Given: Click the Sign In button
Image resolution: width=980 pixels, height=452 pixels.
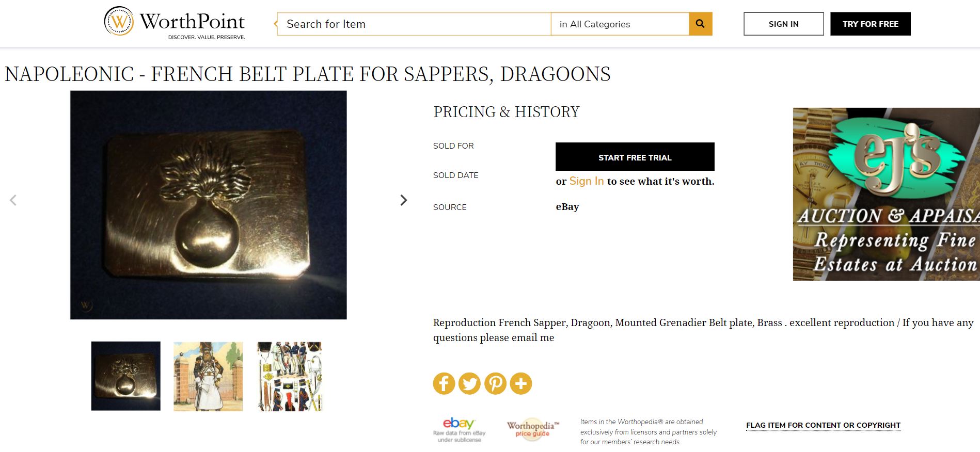Looking at the screenshot, I should pyautogui.click(x=783, y=24).
